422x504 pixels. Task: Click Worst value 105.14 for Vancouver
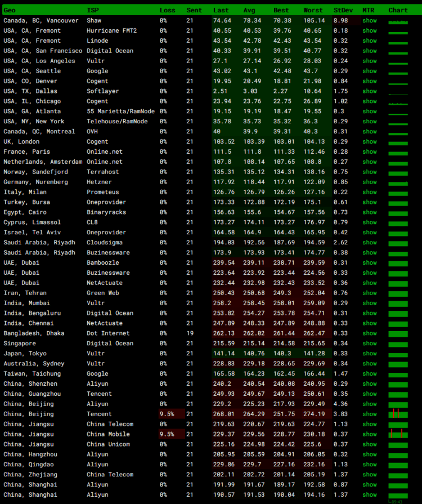pyautogui.click(x=314, y=21)
